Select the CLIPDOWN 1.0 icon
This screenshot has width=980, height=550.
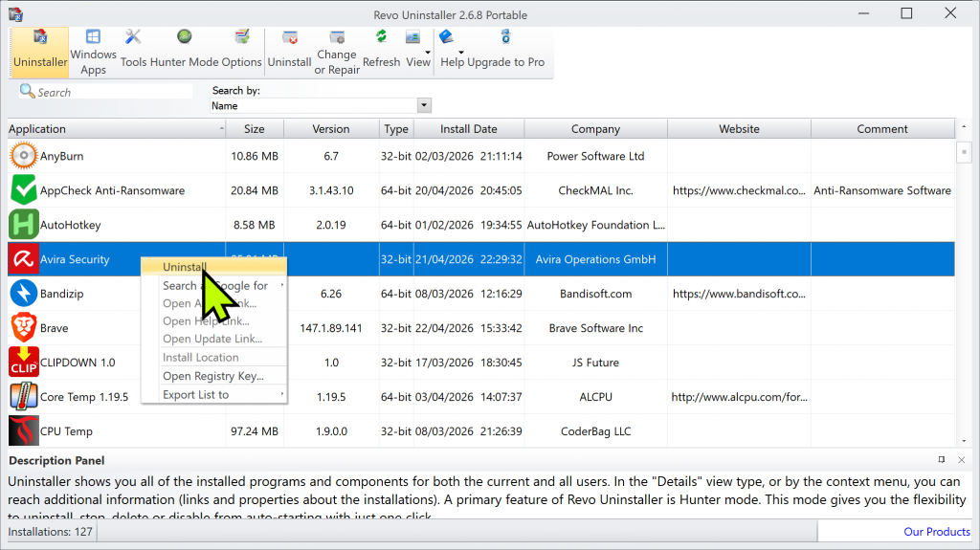point(24,362)
